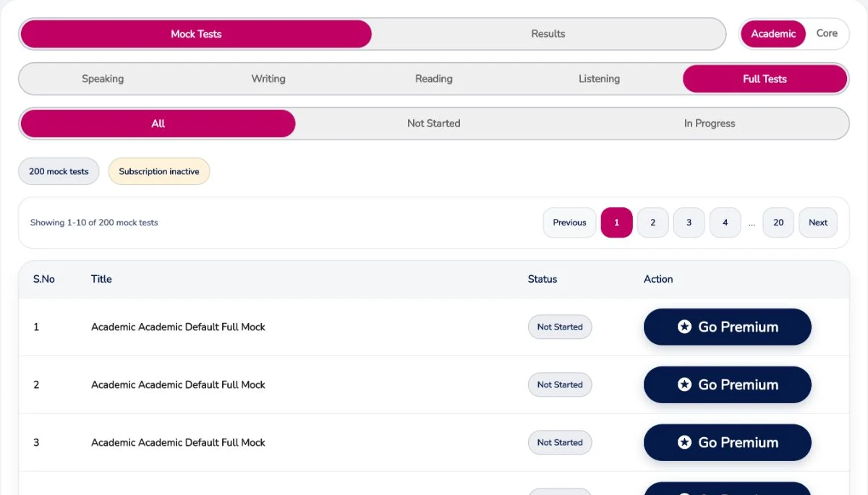Select the Full Tests tab
The height and width of the screenshot is (495, 868).
(765, 79)
